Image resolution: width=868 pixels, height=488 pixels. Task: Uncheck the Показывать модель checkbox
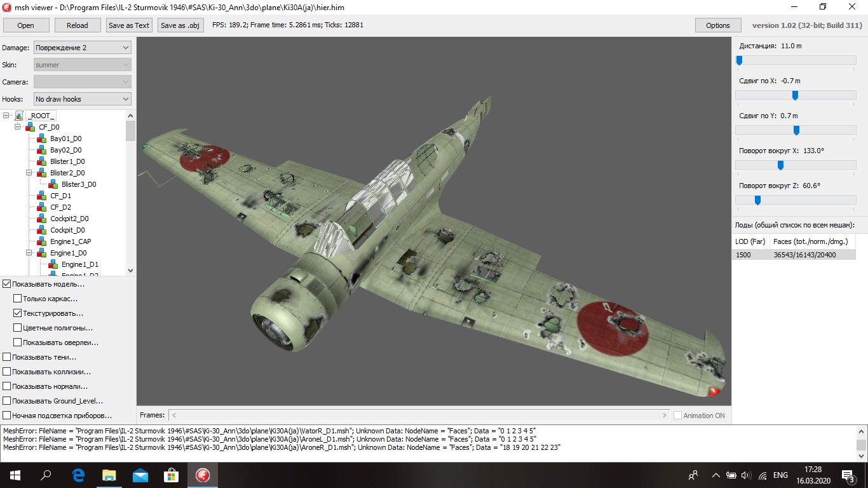pos(7,284)
